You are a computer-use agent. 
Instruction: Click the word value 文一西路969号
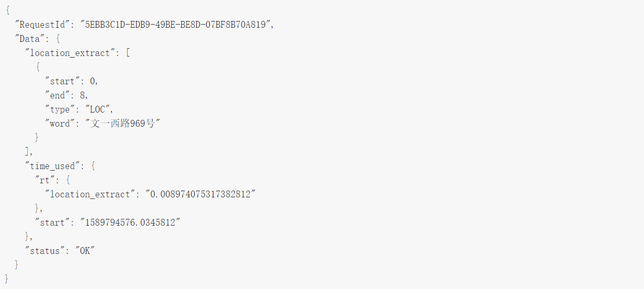(x=122, y=124)
